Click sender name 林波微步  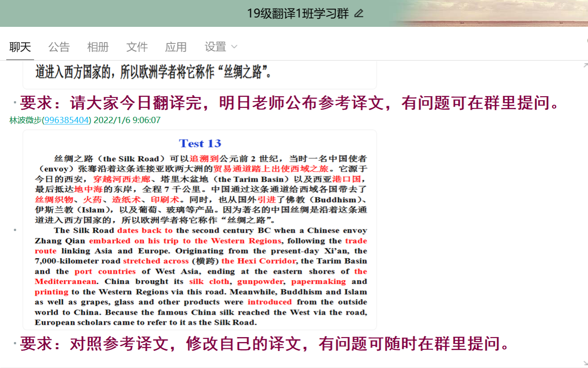(x=25, y=120)
